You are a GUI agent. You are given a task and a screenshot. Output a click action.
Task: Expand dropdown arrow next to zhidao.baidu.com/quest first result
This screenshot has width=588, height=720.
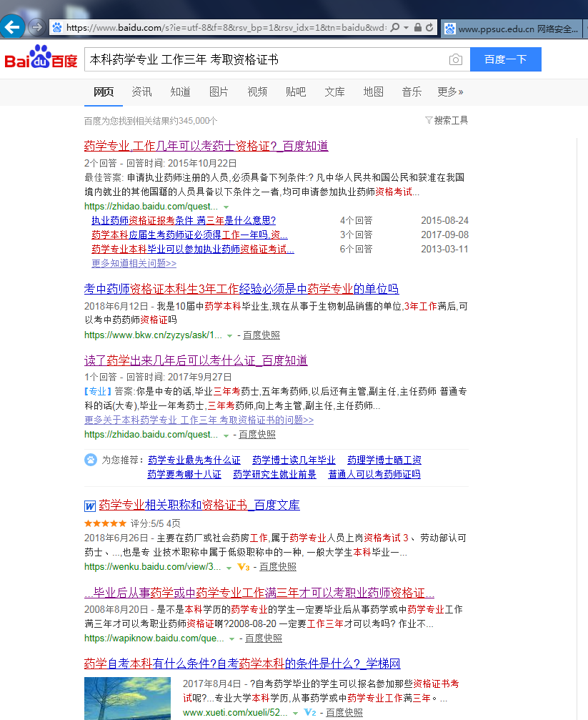coord(226,207)
